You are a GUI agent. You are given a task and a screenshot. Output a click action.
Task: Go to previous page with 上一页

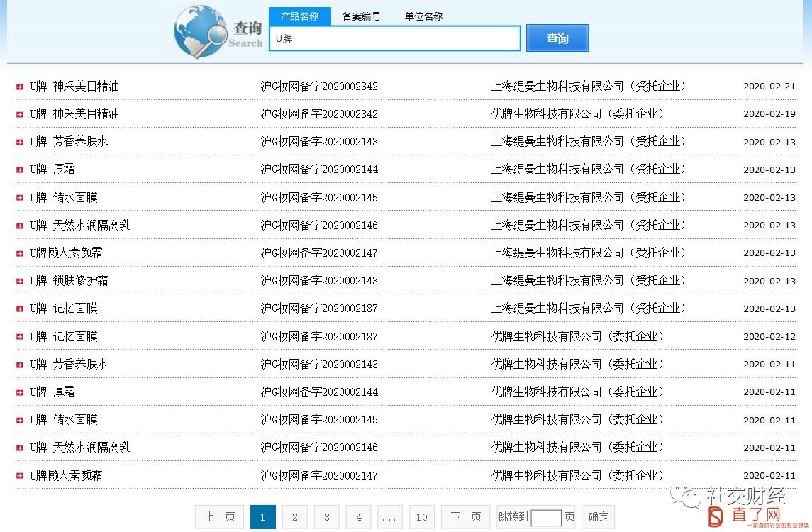point(220,517)
